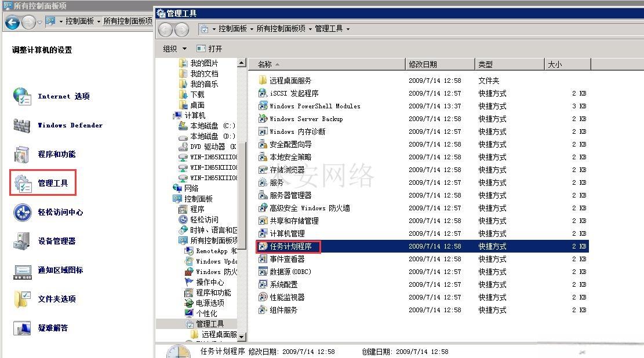Select 存储浏览器 file name
The image size is (644, 358).
pyautogui.click(x=287, y=170)
